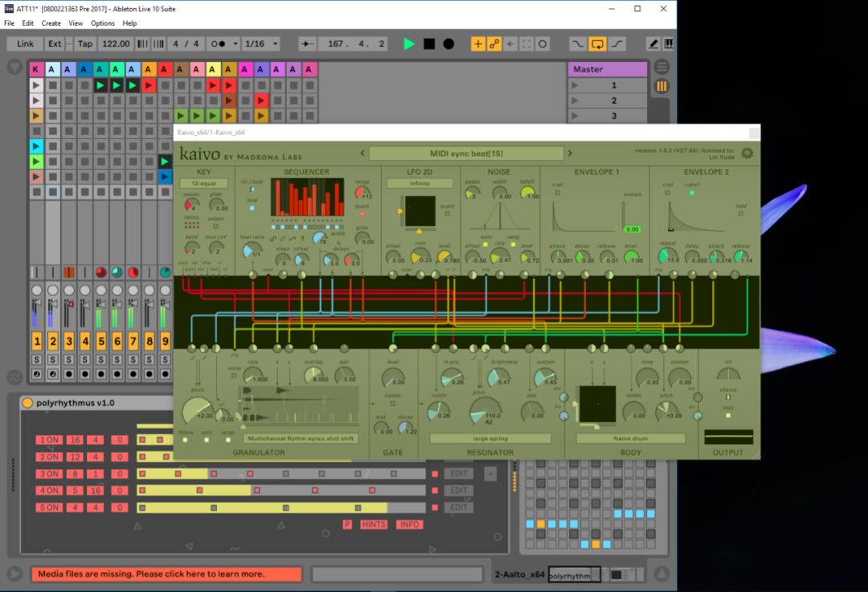Toggle the Link button

pos(25,43)
